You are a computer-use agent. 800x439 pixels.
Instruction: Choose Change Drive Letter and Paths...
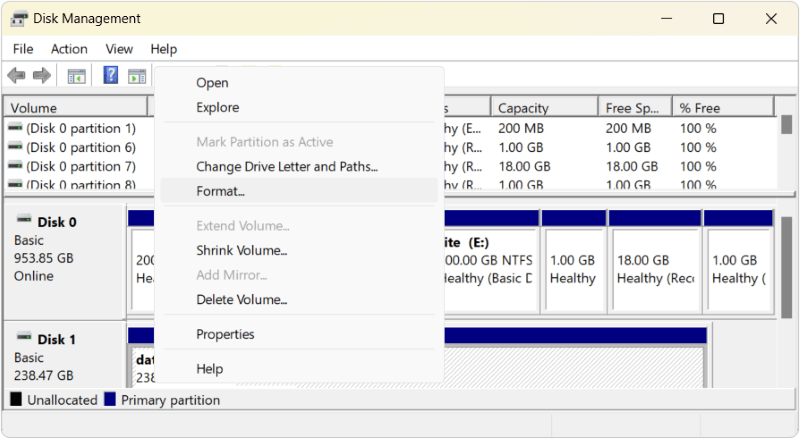tap(286, 167)
